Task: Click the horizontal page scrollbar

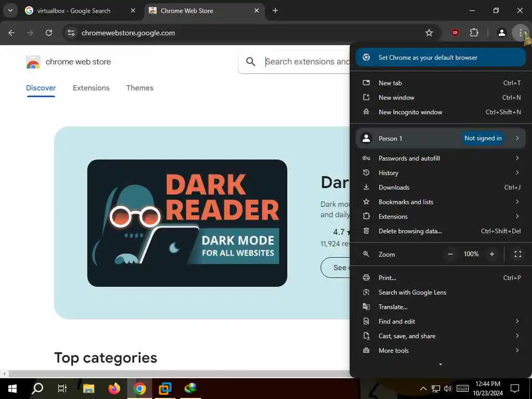Action: (179, 374)
